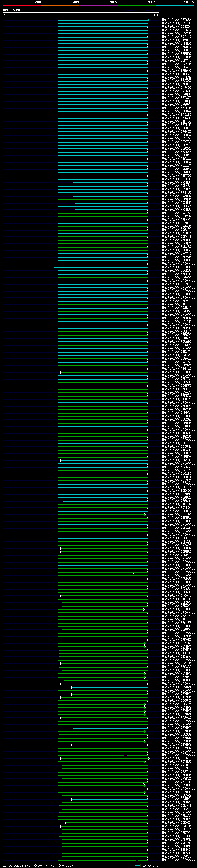Screen dimensions: 197x868
Task: Select hit label UniRef100_Q56J77
Action: coord(177,470)
